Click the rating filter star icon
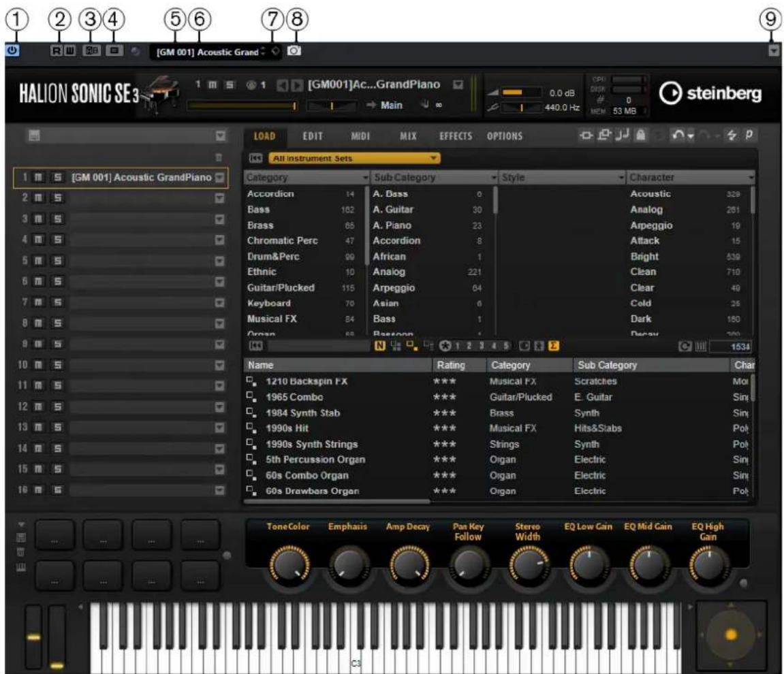The image size is (784, 674). (445, 346)
